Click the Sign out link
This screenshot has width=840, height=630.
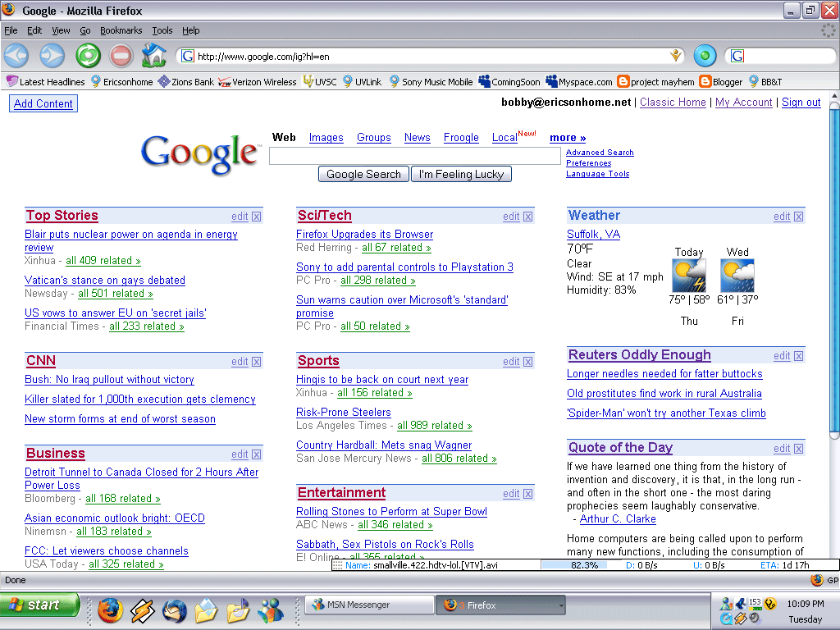(801, 103)
